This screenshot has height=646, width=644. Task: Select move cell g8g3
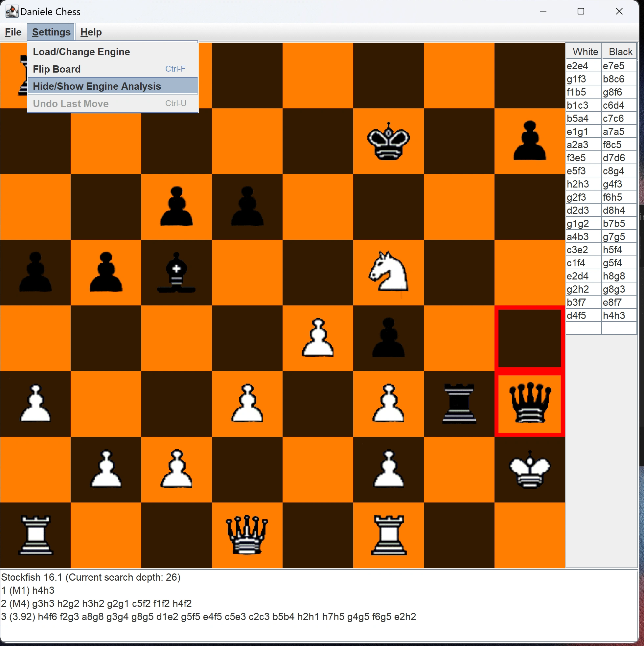tap(619, 289)
